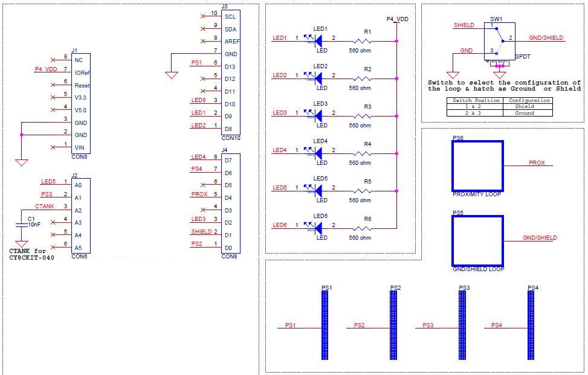Toggle the SPDT switch SW1
Screen dimensions: 588x375
pos(499,39)
